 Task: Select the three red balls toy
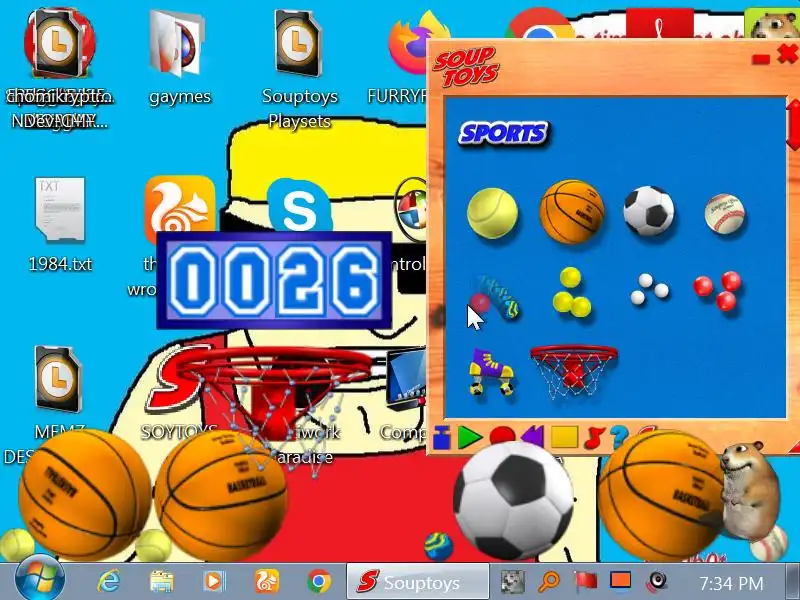pos(717,290)
